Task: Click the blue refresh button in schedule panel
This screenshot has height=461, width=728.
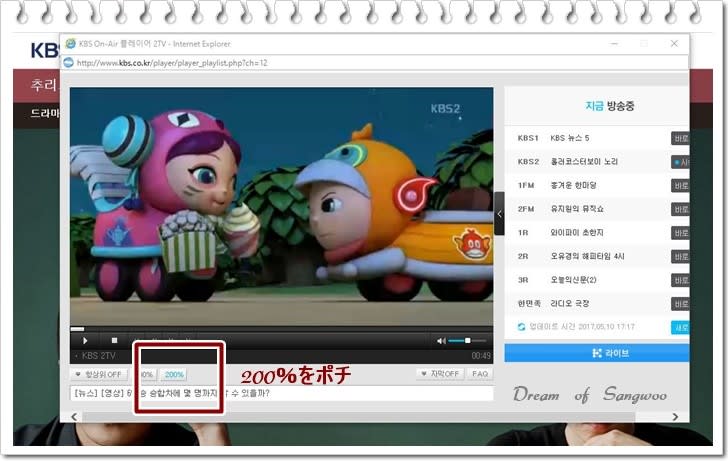Action: tap(681, 327)
